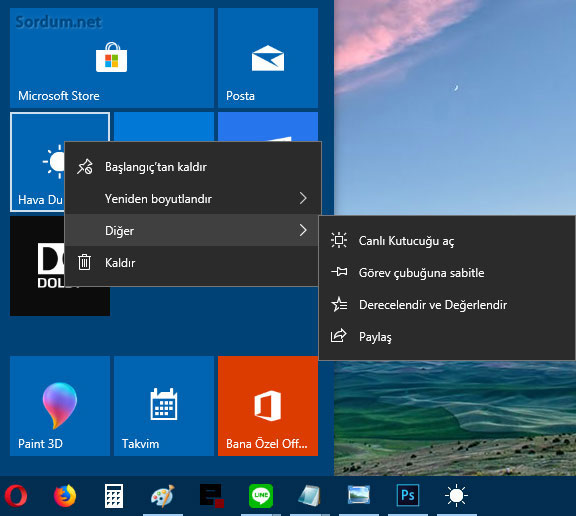
Task: Turn on live tile with Canlı Kutucuğu aç
Action: coord(447,241)
